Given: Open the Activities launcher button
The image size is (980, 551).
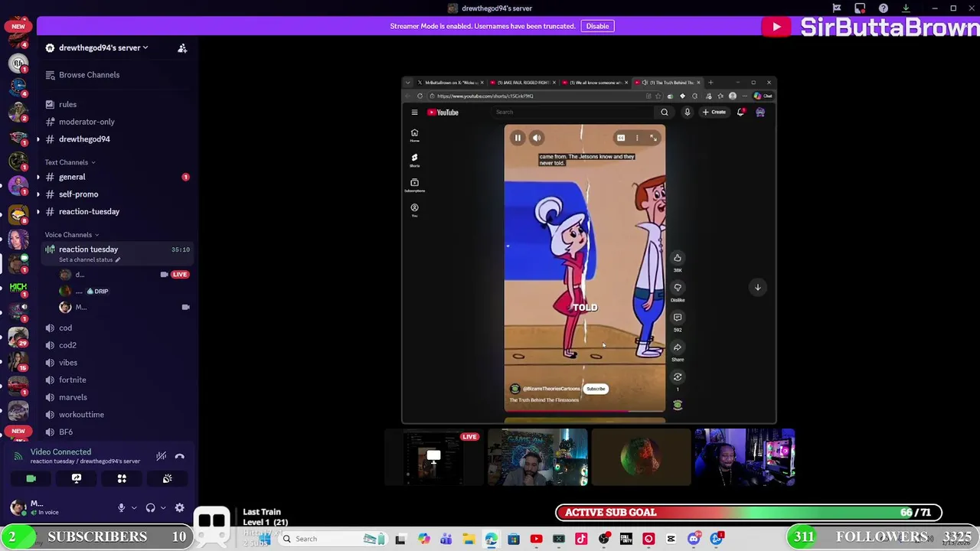Looking at the screenshot, I should point(122,478).
